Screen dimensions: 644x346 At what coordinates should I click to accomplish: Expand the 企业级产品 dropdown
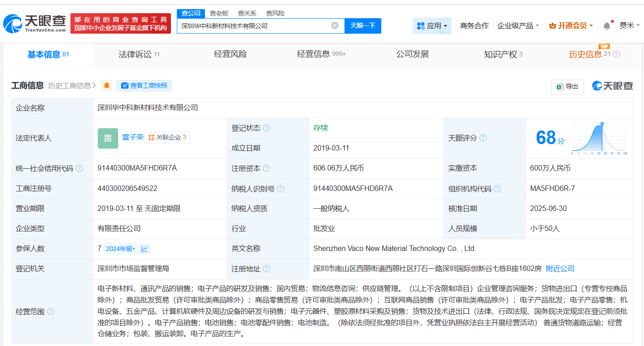coord(516,26)
